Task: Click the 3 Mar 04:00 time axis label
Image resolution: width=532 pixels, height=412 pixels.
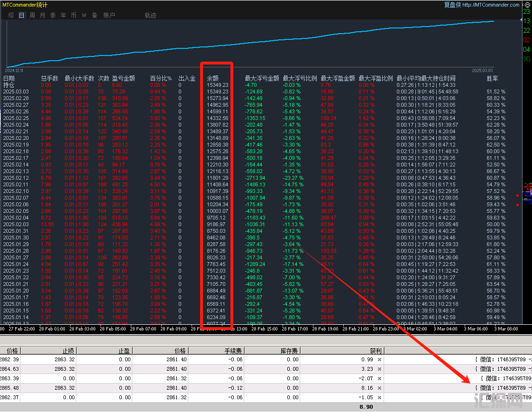Action: 445,329
